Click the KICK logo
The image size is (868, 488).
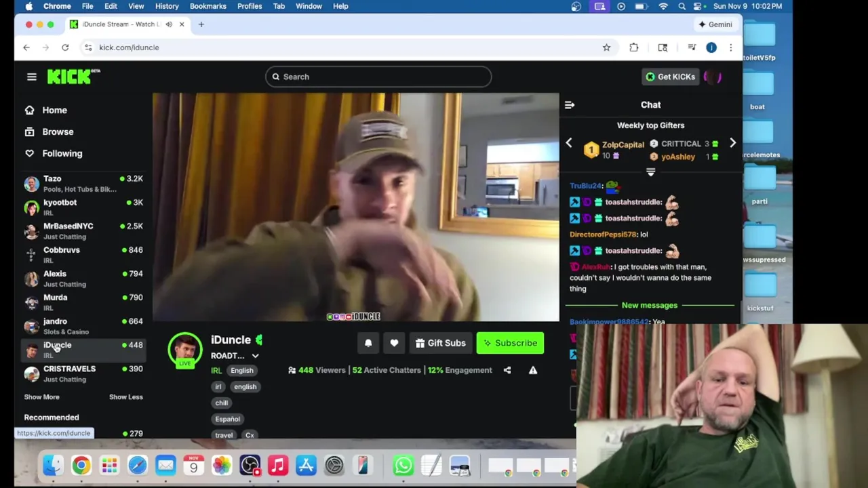73,76
